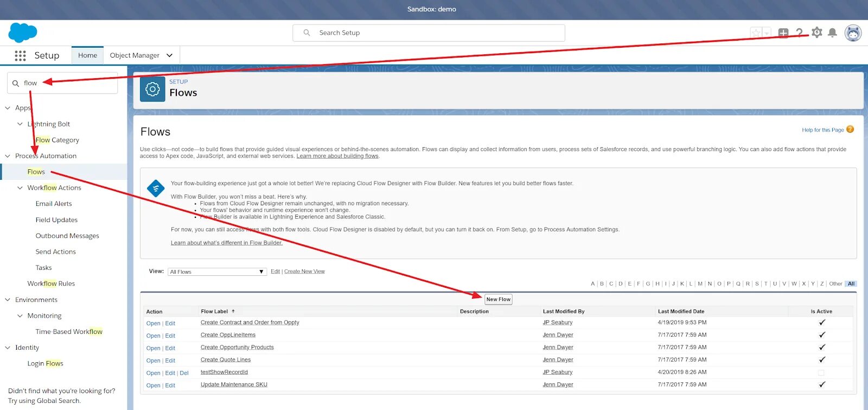
Task: Click the Help for this Page question icon
Action: pos(850,129)
